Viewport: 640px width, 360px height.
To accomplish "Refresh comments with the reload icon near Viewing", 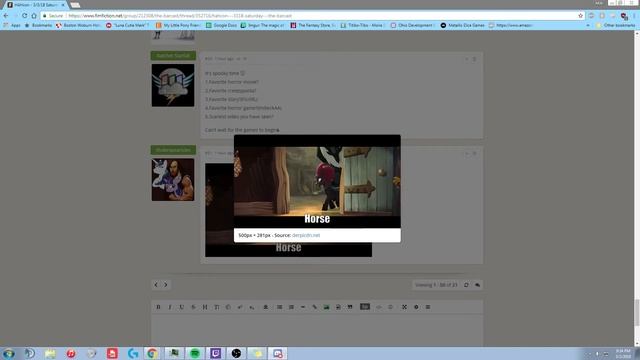I will click(466, 285).
